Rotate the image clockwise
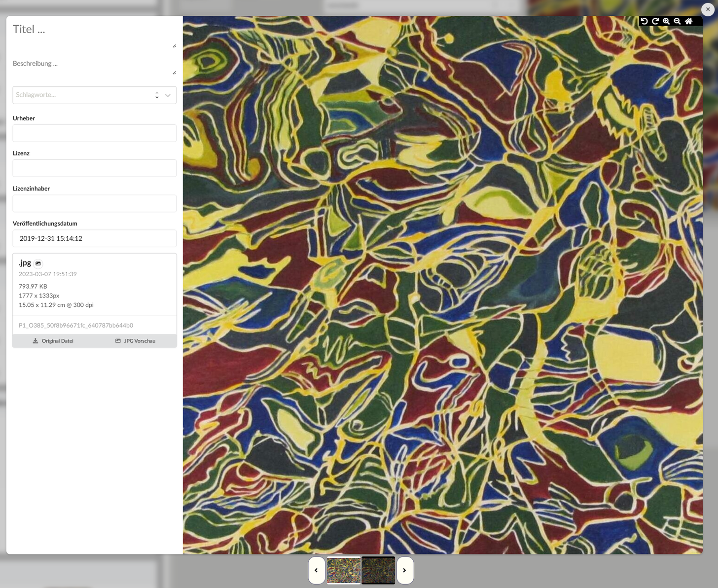 pos(655,21)
